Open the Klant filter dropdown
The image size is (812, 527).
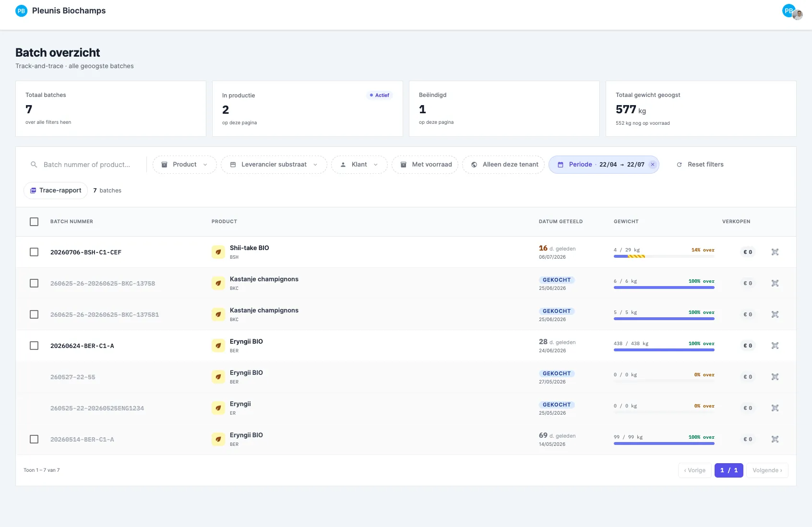coord(359,165)
